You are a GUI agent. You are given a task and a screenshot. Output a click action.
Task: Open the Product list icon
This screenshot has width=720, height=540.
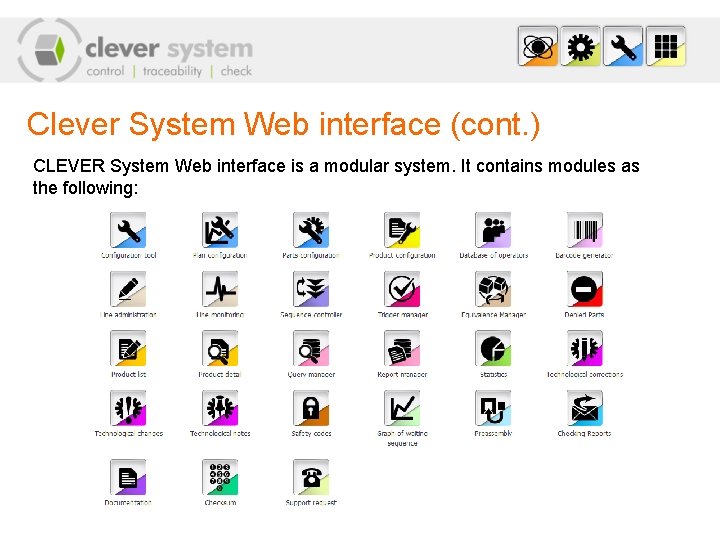coord(128,349)
